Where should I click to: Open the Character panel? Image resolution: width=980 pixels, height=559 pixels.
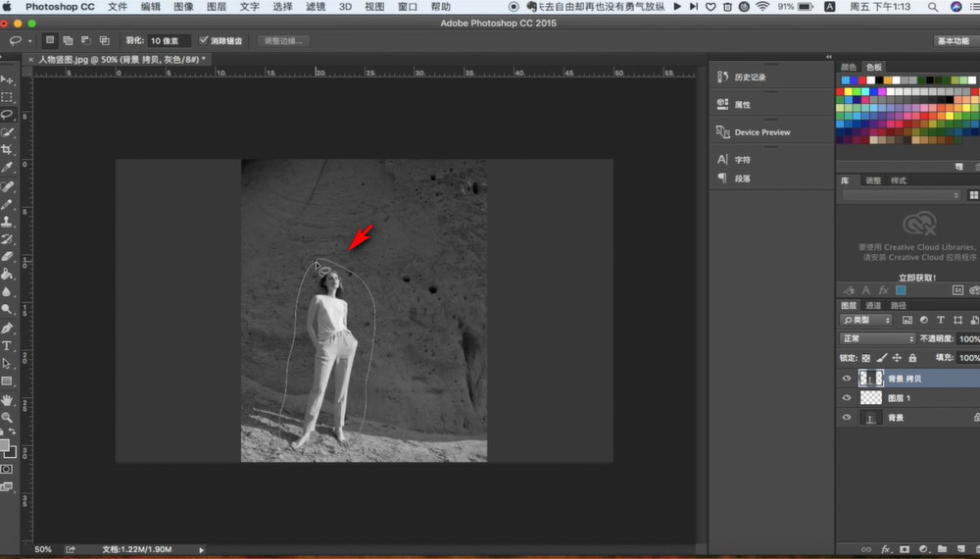click(734, 160)
